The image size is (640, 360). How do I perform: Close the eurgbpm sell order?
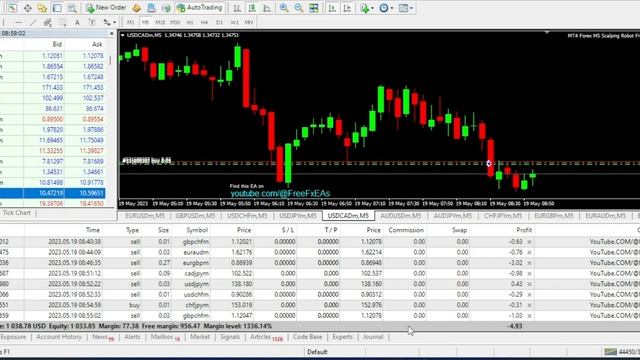pyautogui.click(x=529, y=263)
